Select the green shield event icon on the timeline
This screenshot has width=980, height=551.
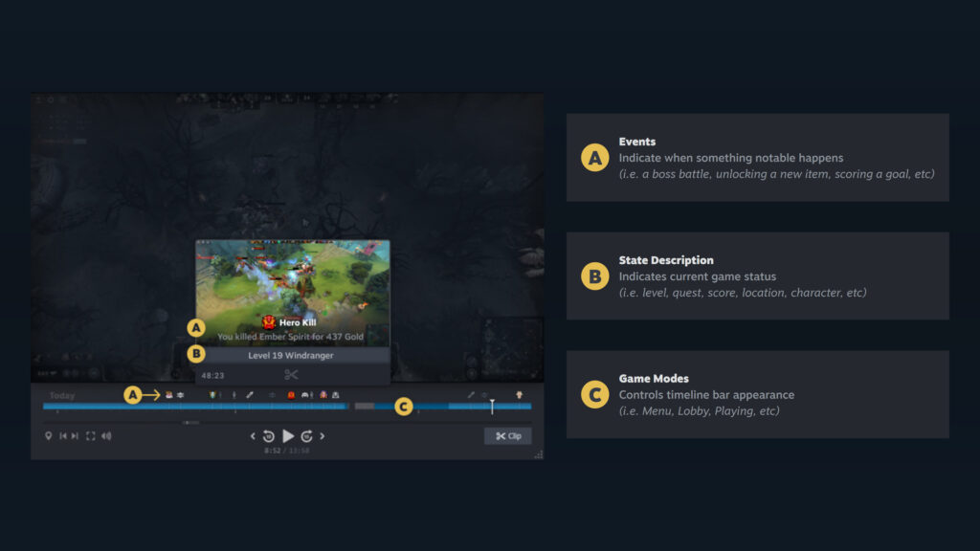212,395
